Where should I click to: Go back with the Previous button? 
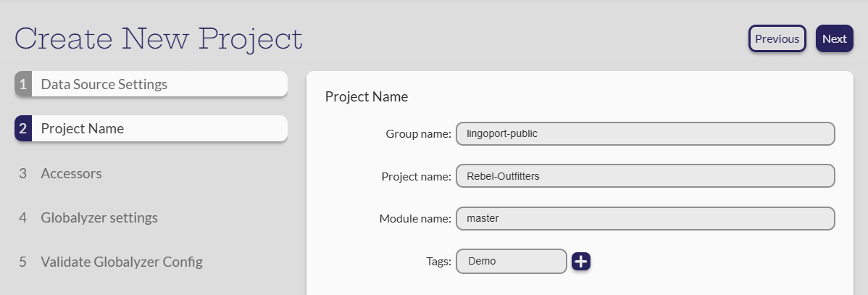(x=777, y=39)
